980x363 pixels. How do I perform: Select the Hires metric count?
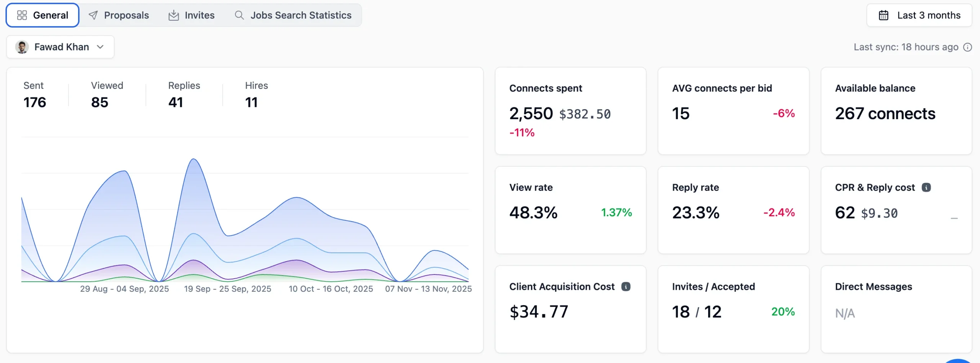click(252, 102)
